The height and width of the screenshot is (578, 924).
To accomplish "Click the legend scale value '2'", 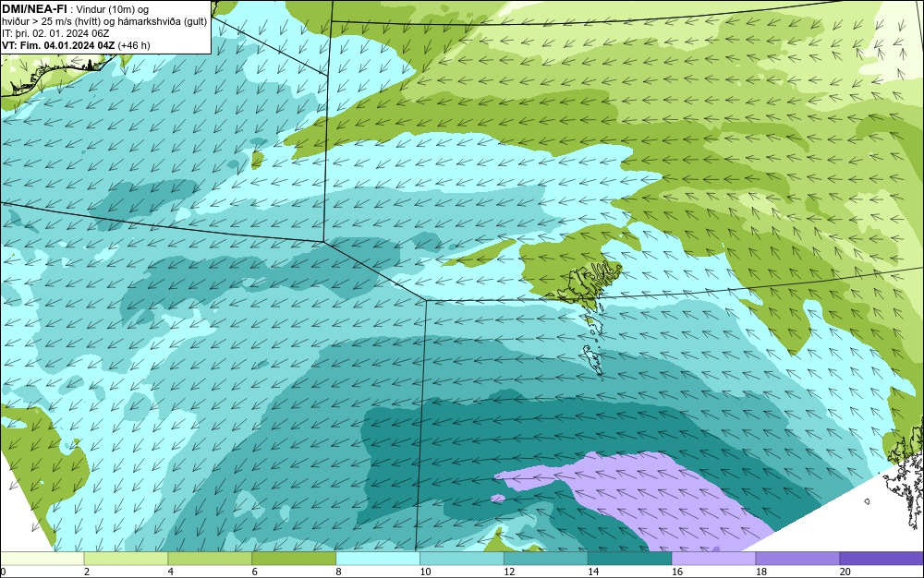I will 87,572.
